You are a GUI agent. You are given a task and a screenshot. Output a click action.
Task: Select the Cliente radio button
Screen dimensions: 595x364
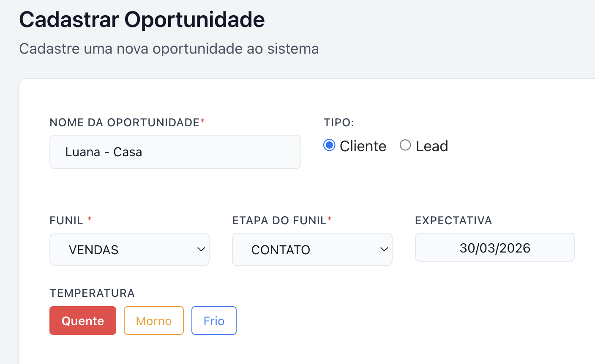tap(329, 146)
